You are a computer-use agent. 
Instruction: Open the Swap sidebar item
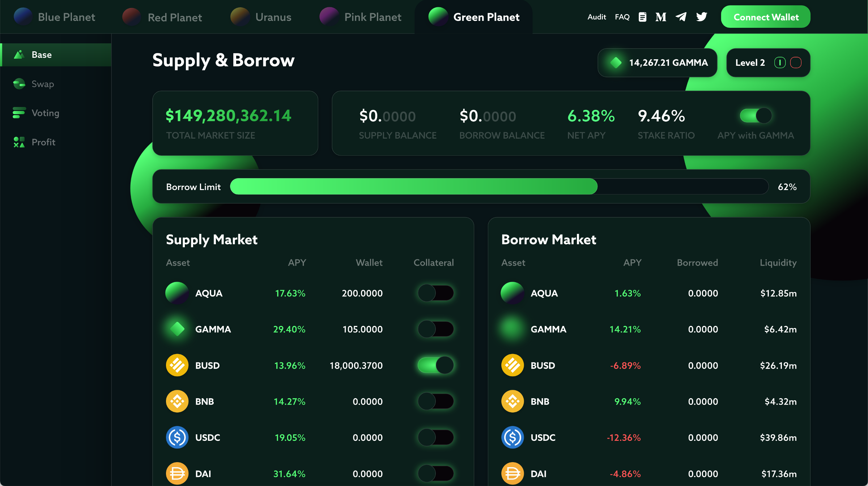(42, 84)
